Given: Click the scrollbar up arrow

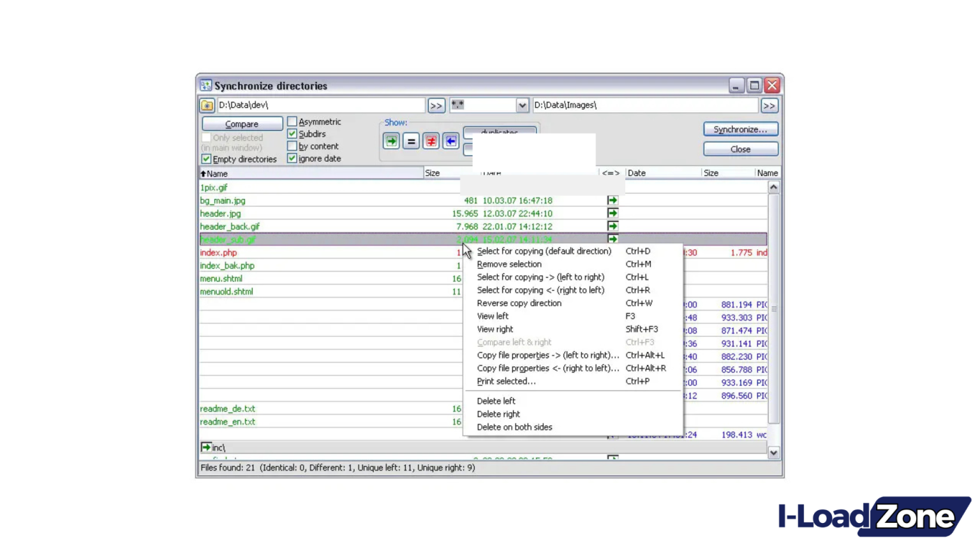Looking at the screenshot, I should 773,187.
